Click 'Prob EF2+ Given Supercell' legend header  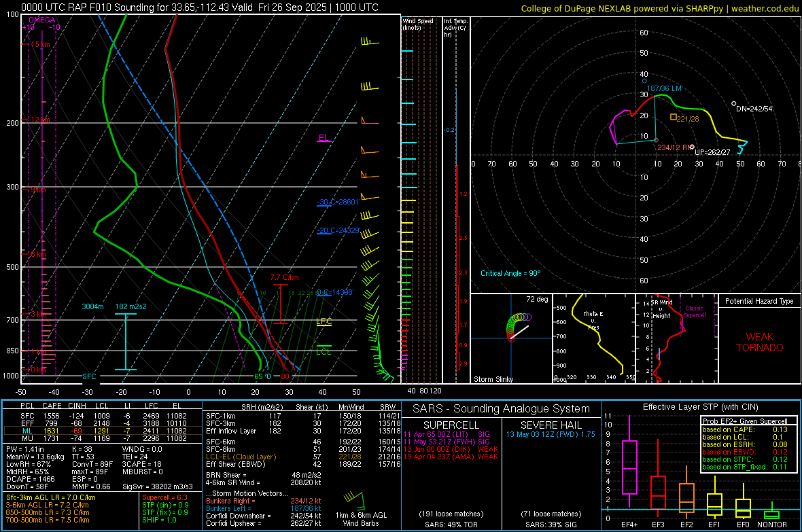tap(745, 421)
